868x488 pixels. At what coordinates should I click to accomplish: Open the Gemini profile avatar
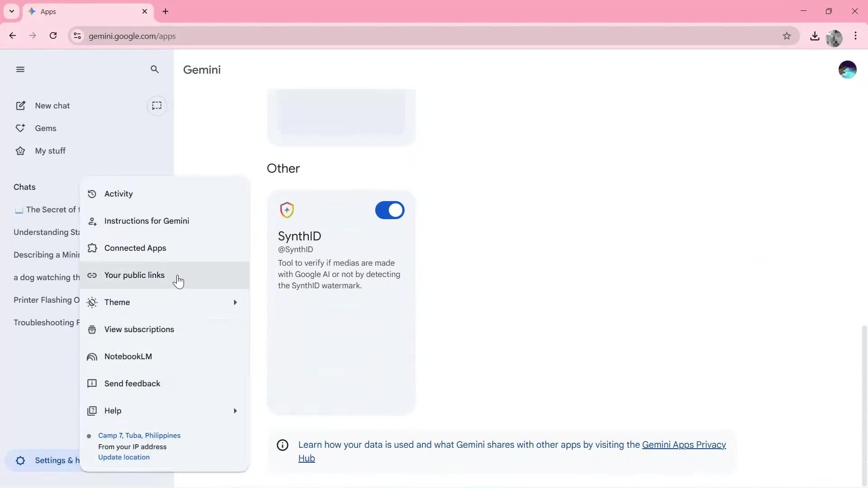coord(847,69)
